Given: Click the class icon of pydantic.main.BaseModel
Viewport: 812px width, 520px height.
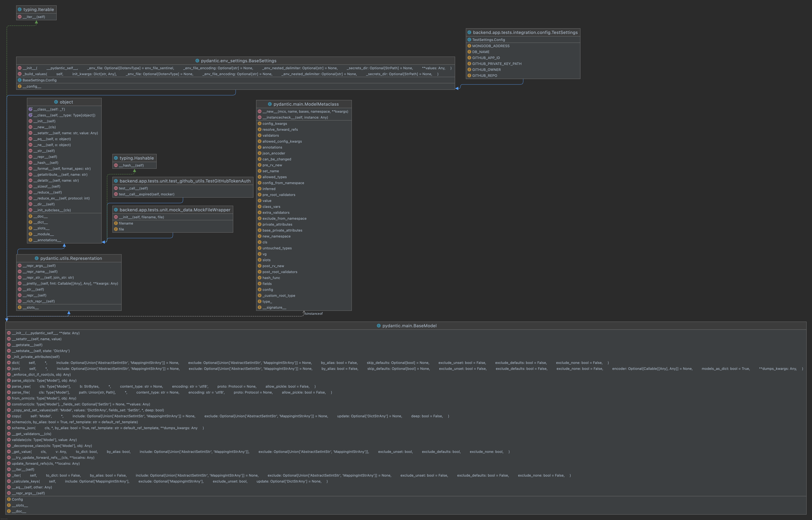Looking at the screenshot, I should point(379,326).
